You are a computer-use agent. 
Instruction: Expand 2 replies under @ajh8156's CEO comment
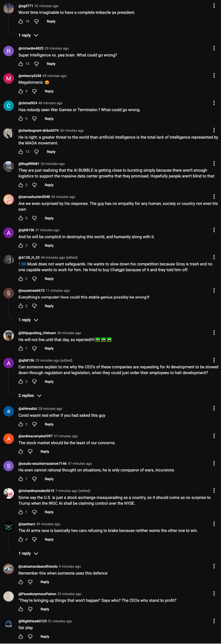tap(30, 396)
